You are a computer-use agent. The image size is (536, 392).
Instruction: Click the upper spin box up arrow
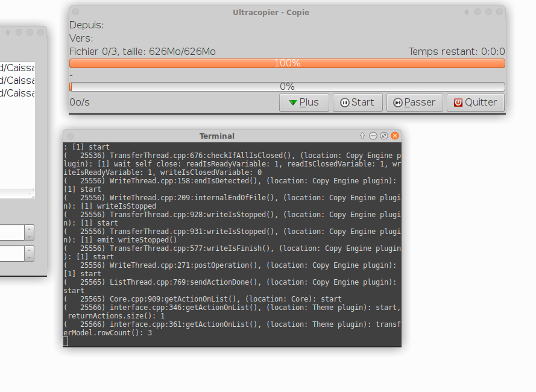tap(30, 229)
